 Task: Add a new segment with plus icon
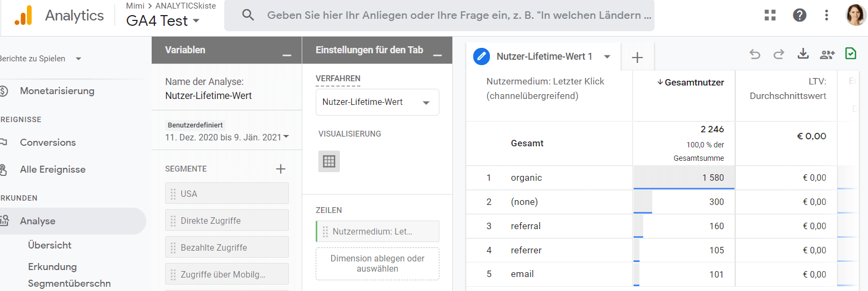point(281,169)
